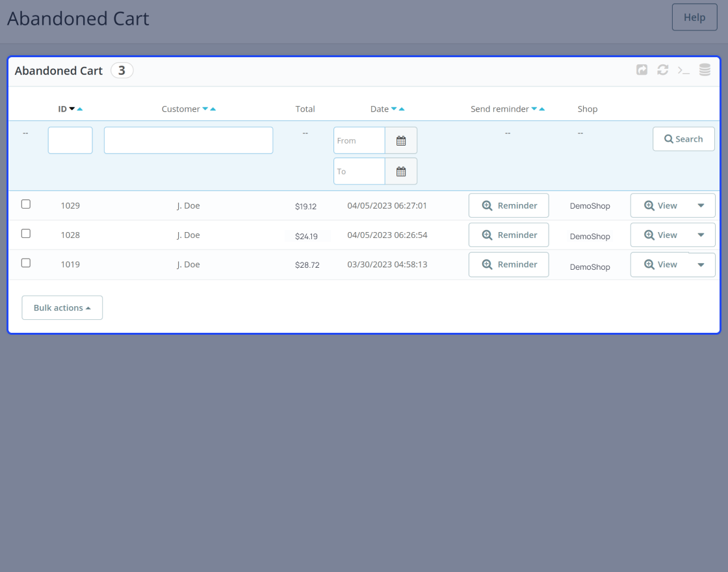Select checkbox for cart 1029

coord(26,204)
